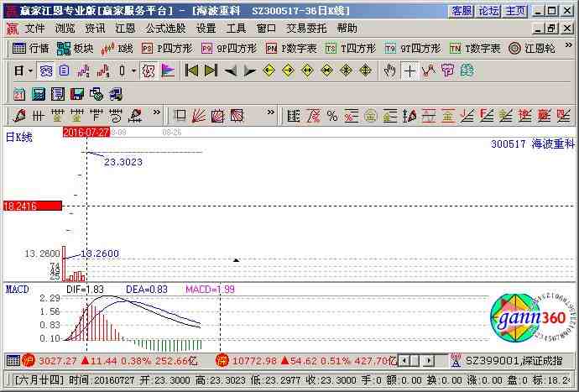Toggle the pressed red map icon
This screenshot has height=392, width=579.
149,71
